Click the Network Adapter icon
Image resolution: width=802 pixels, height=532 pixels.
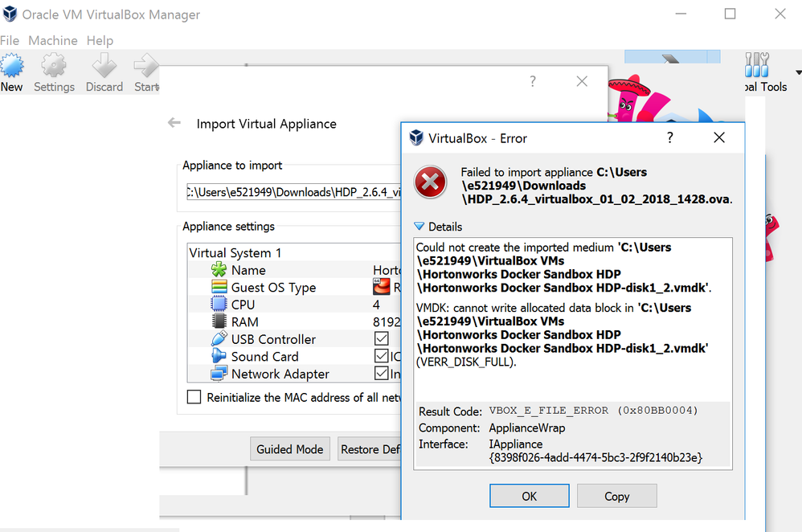tap(219, 374)
